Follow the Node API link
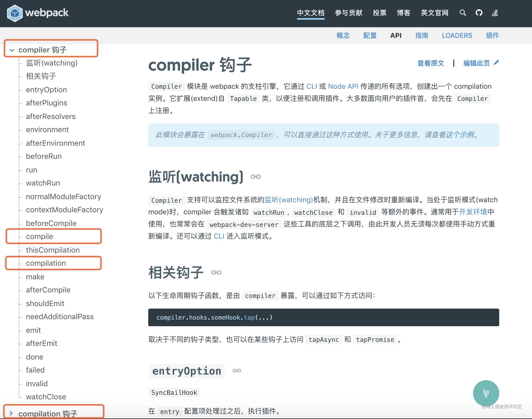The width and height of the screenshot is (532, 419). (x=343, y=86)
